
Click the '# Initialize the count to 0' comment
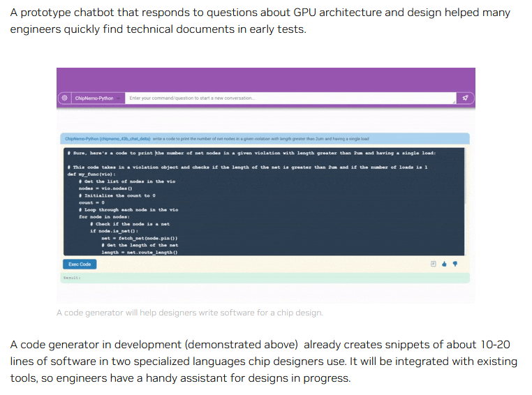pyautogui.click(x=117, y=195)
